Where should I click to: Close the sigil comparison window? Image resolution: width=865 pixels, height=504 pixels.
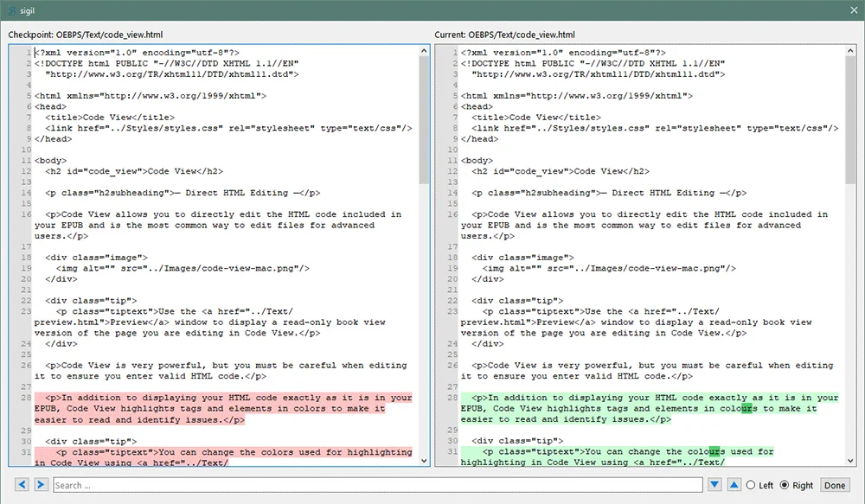[x=854, y=10]
